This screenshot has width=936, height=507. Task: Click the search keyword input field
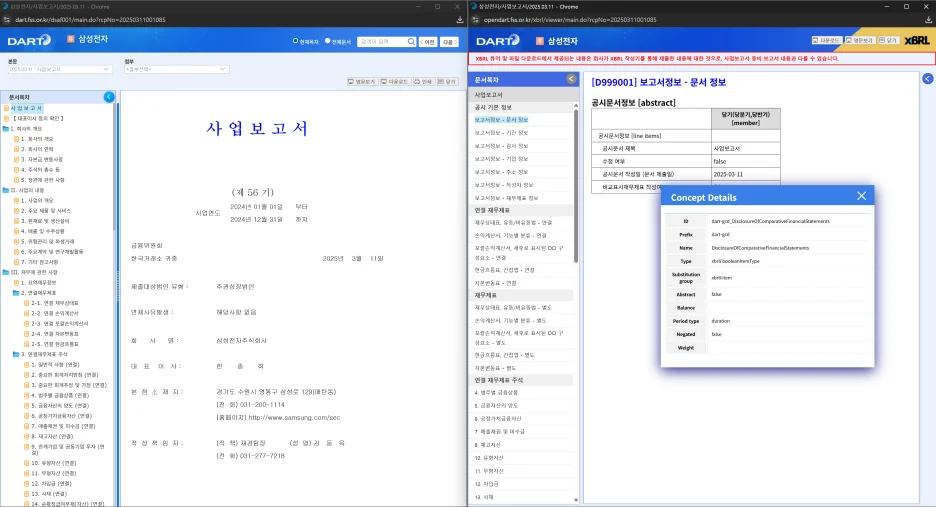[382, 42]
